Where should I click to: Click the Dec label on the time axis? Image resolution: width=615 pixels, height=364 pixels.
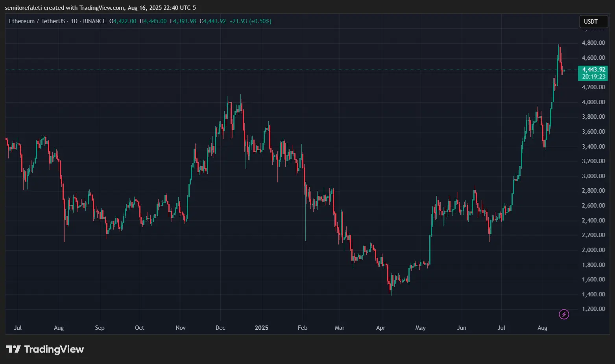coord(220,327)
